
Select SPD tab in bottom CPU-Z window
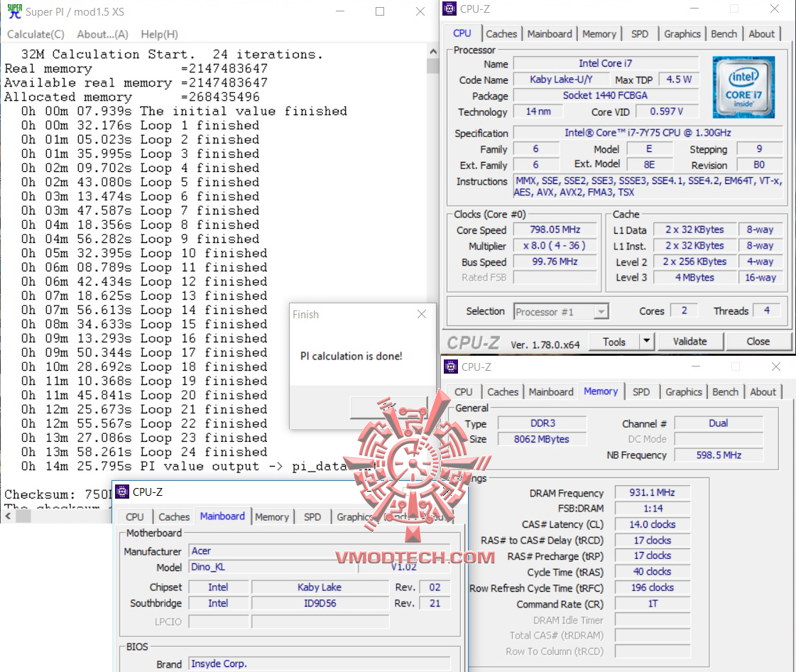coord(312,517)
